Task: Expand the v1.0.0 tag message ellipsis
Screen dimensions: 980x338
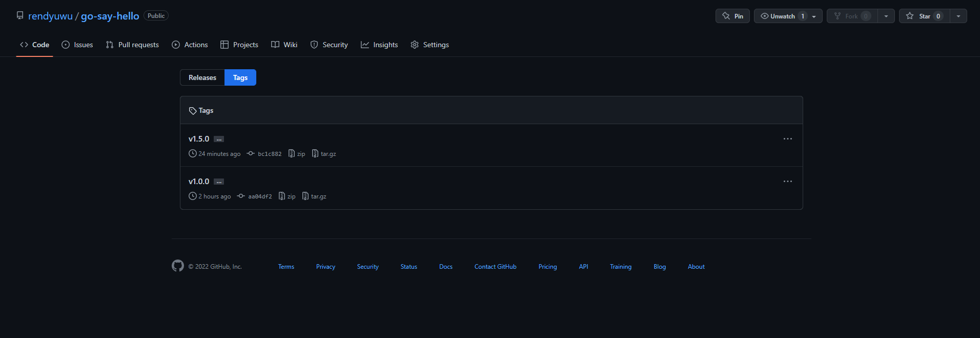Action: point(219,182)
